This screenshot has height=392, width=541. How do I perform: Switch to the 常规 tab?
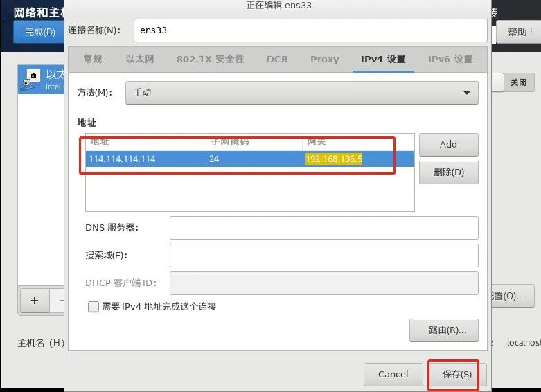(93, 59)
